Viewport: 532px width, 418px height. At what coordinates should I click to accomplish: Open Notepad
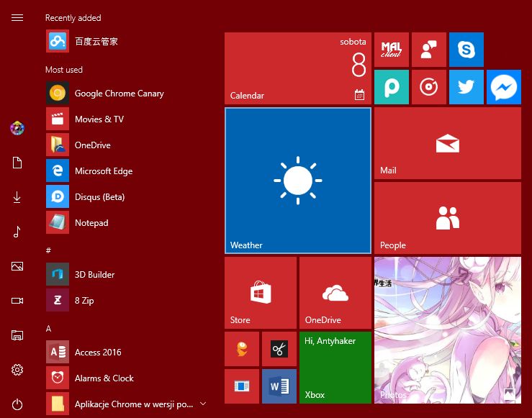tap(128, 223)
